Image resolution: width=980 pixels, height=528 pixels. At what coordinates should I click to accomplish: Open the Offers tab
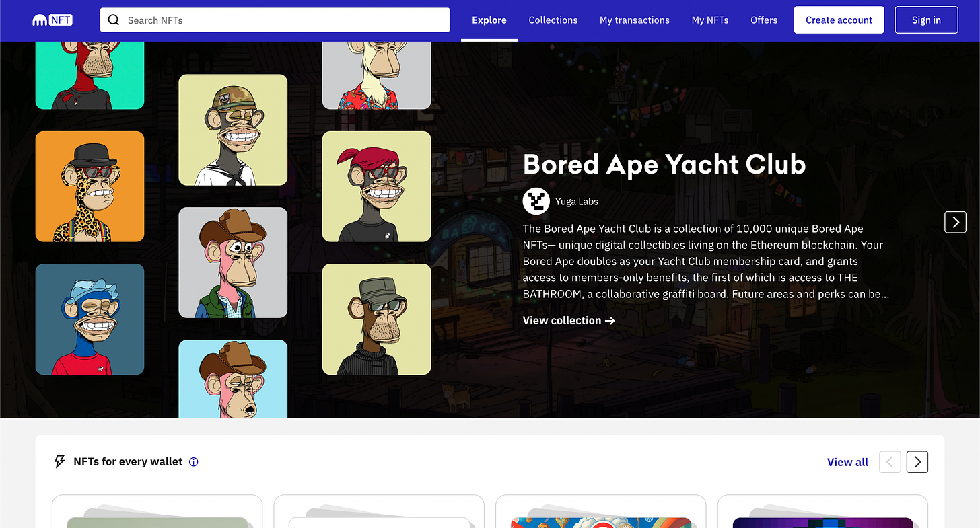point(764,20)
